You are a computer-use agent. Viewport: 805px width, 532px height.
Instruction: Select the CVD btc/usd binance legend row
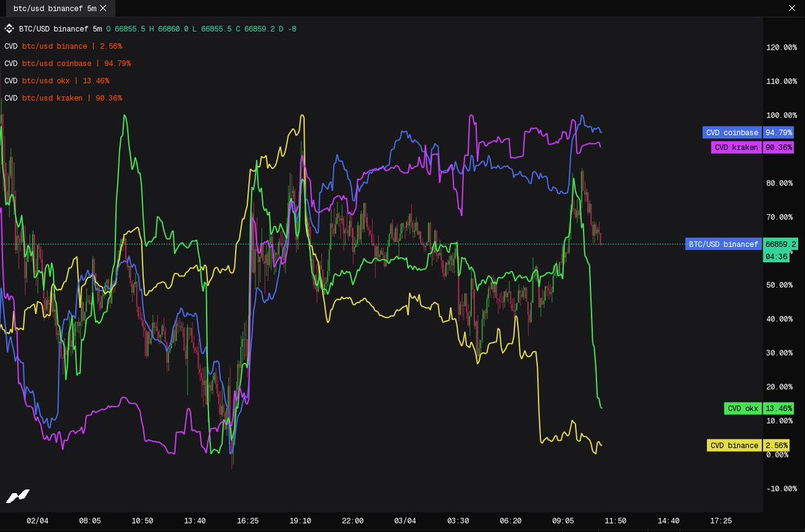point(63,46)
